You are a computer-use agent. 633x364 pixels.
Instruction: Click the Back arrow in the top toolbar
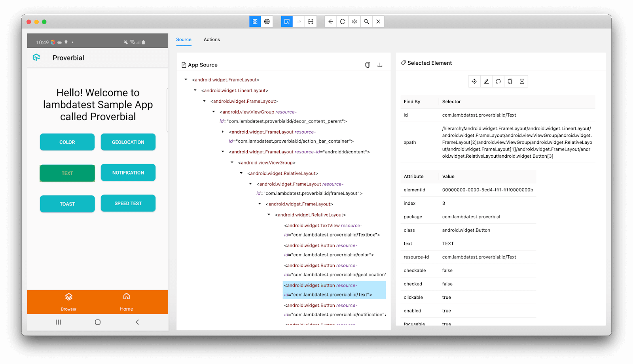tap(331, 22)
